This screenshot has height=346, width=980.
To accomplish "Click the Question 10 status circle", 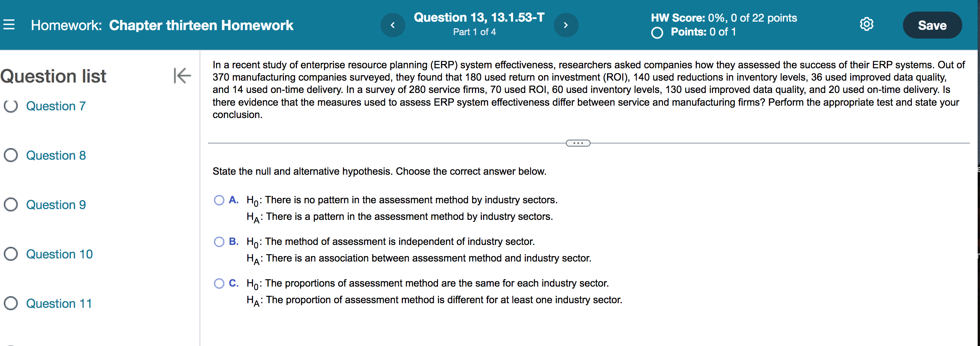I will pyautogui.click(x=11, y=254).
